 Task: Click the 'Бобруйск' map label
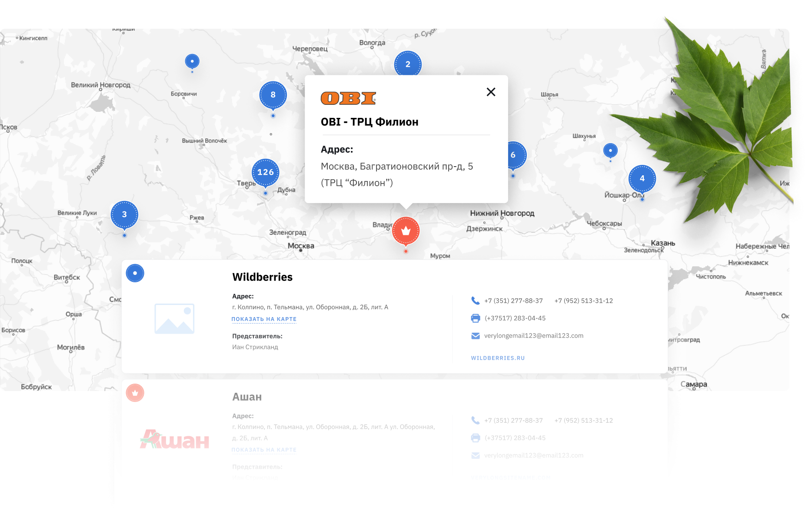37,387
